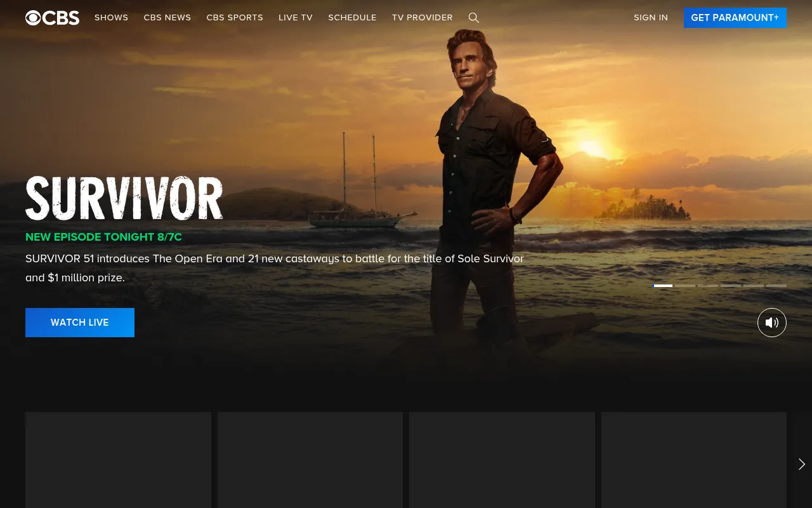Jump to fourth hero slide indicator
The image size is (812, 508).
tap(731, 286)
